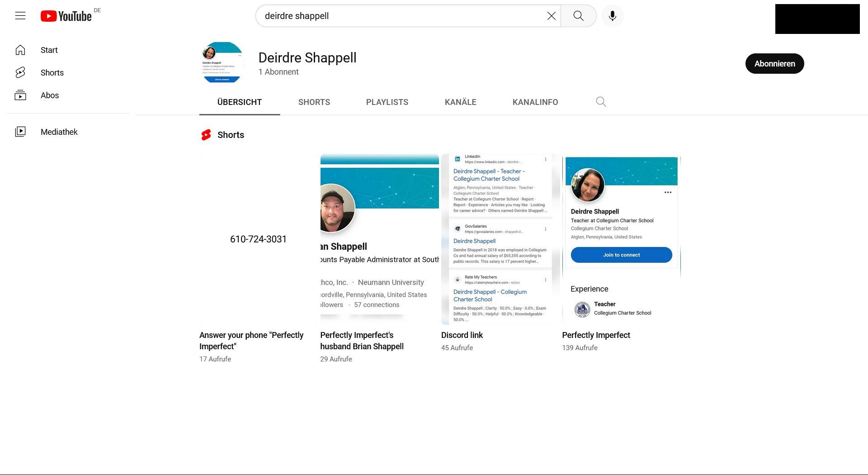Screen dimensions: 868x475
Task: Select Abos in the sidebar
Action: pyautogui.click(x=50, y=95)
